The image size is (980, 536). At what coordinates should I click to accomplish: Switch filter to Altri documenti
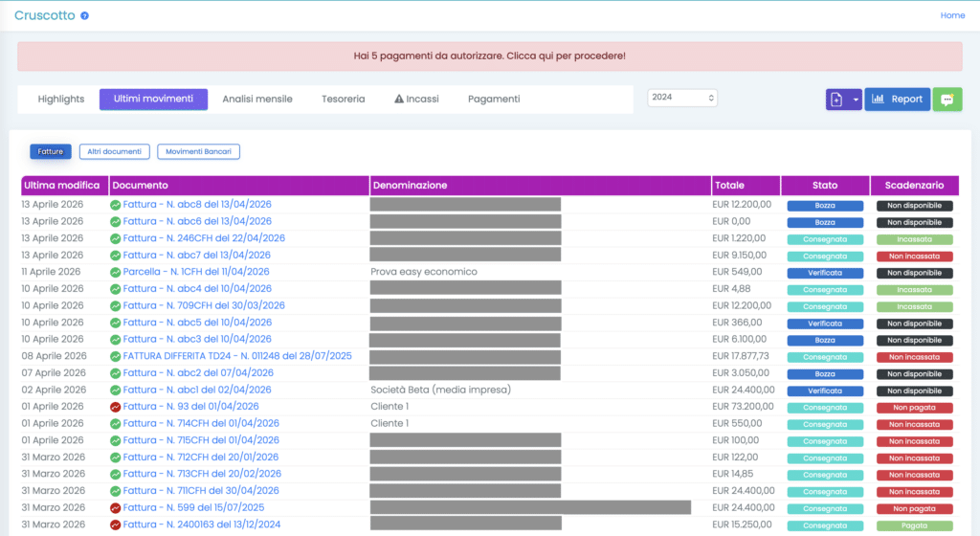tap(115, 151)
